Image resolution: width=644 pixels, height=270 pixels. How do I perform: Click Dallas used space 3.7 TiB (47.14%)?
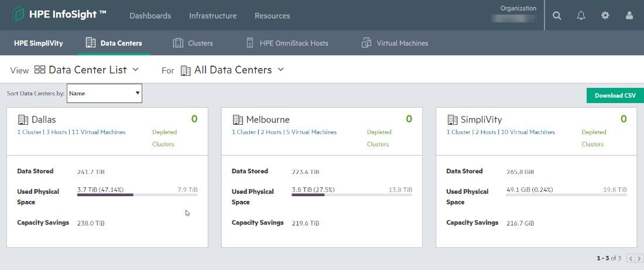click(x=100, y=189)
